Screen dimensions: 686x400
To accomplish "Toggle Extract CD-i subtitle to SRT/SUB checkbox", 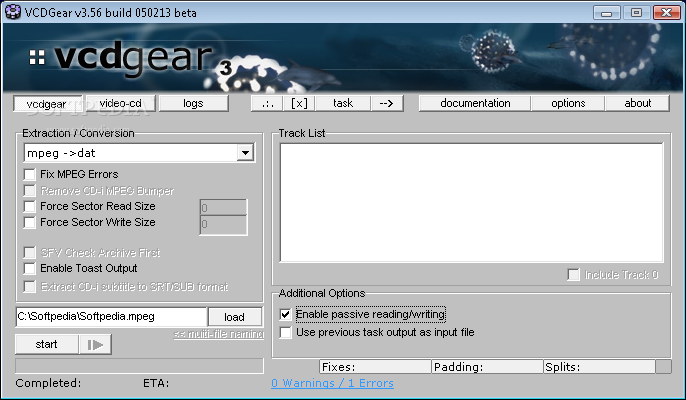I will (29, 287).
